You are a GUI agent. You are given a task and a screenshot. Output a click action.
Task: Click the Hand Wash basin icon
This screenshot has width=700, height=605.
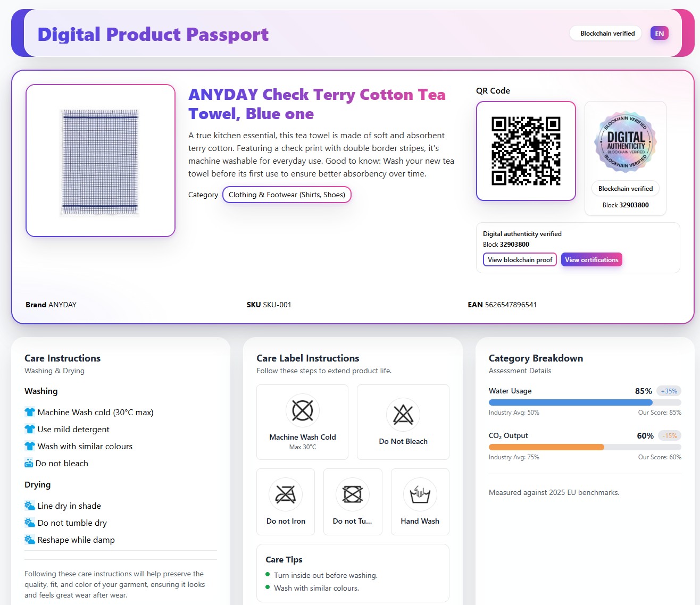(x=420, y=494)
